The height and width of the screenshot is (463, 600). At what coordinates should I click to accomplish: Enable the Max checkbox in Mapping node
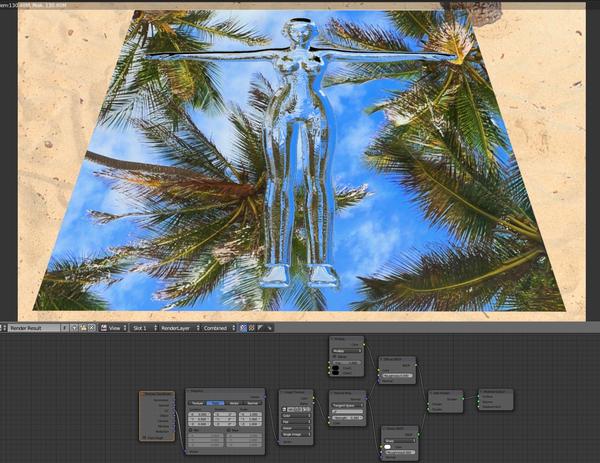228,430
